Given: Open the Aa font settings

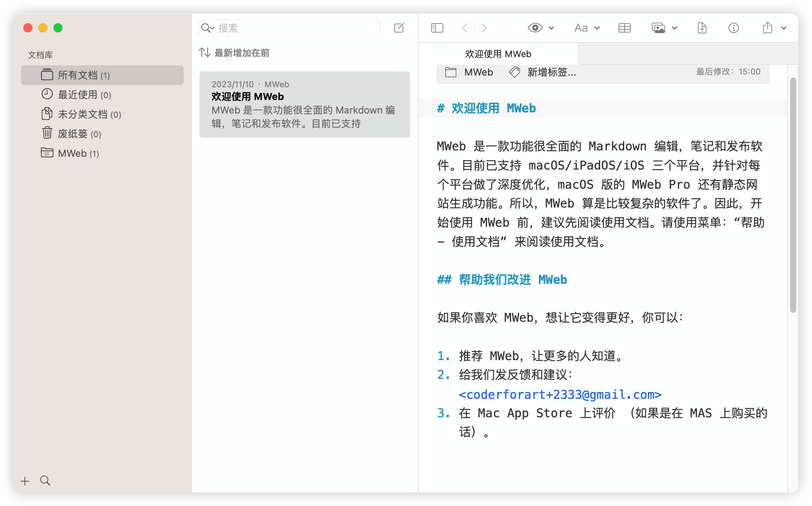Looking at the screenshot, I should tap(581, 28).
